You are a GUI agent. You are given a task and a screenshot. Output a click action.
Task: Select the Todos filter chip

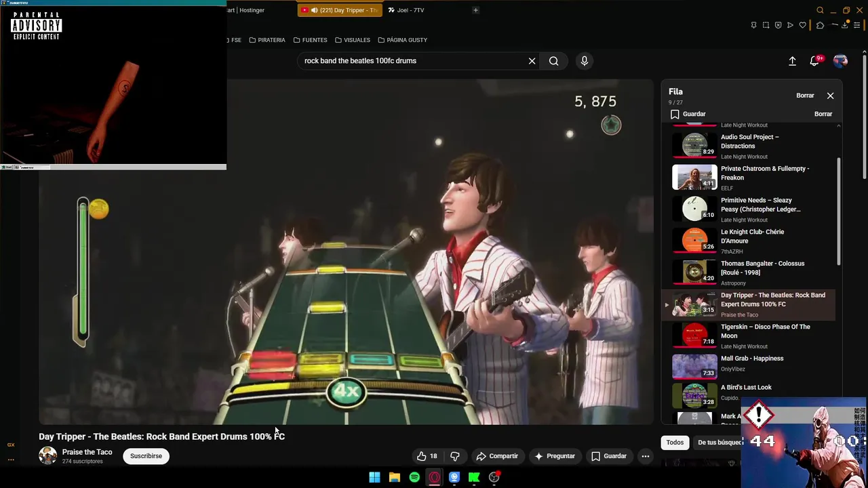point(675,443)
